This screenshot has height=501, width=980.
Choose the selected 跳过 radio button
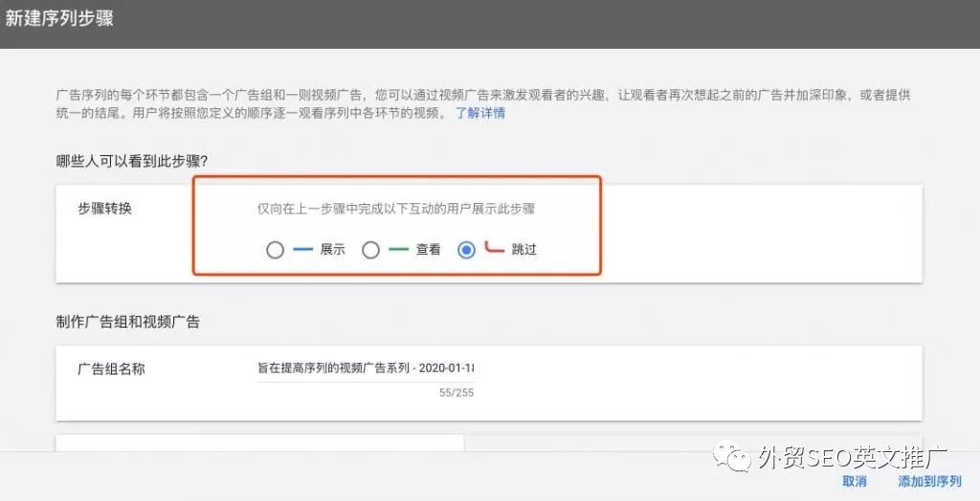pyautogui.click(x=467, y=250)
